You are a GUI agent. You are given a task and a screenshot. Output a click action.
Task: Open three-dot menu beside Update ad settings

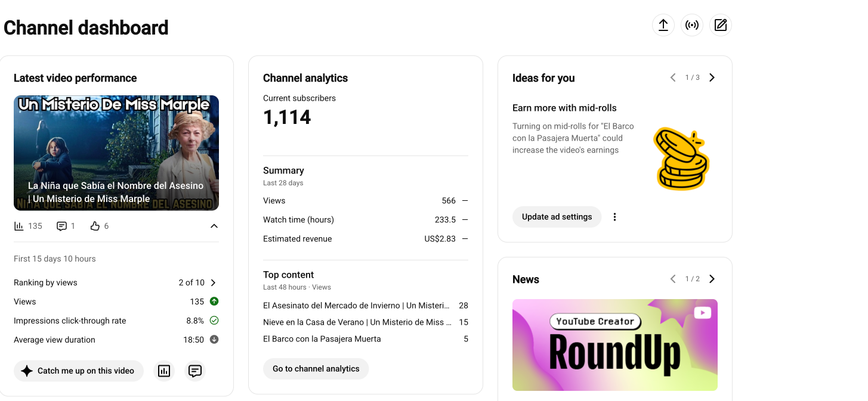(x=614, y=217)
